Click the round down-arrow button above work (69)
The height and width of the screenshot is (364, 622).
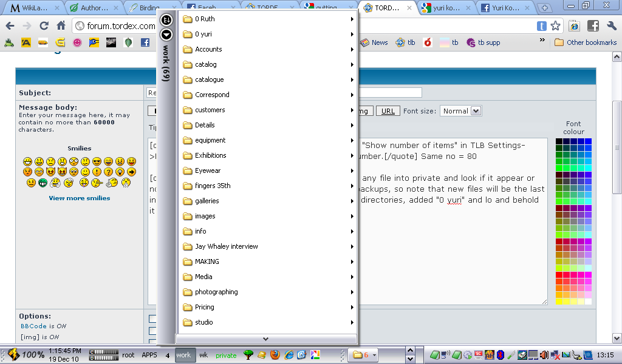click(x=166, y=35)
